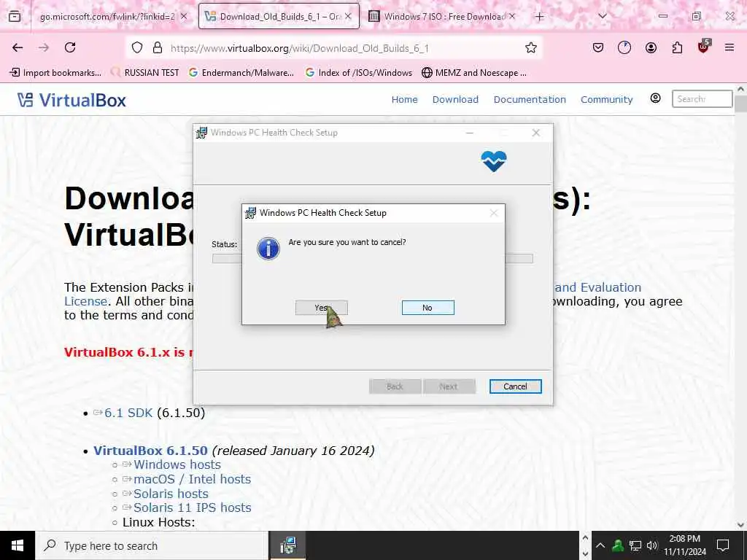Open the Solaris hosts link
The height and width of the screenshot is (560, 747).
pyautogui.click(x=171, y=494)
